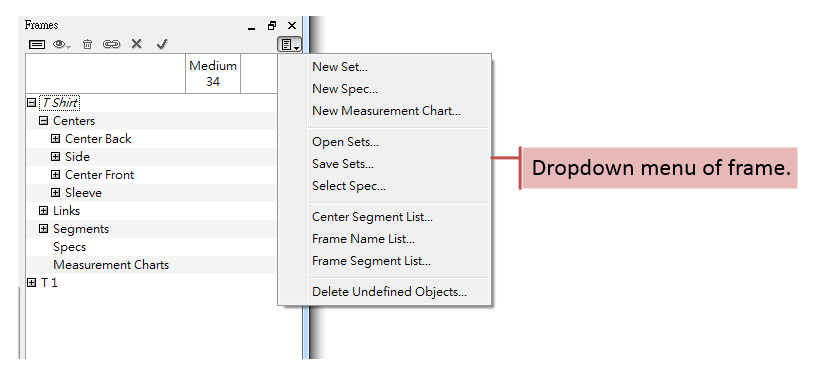Screen dimensions: 813x378
Task: Click the chain link icon in Frames toolbar
Action: coord(111,45)
